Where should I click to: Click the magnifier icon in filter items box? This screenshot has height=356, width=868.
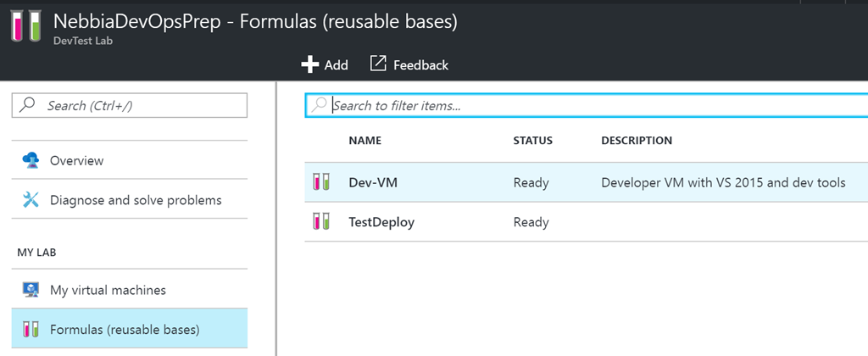coord(319,105)
